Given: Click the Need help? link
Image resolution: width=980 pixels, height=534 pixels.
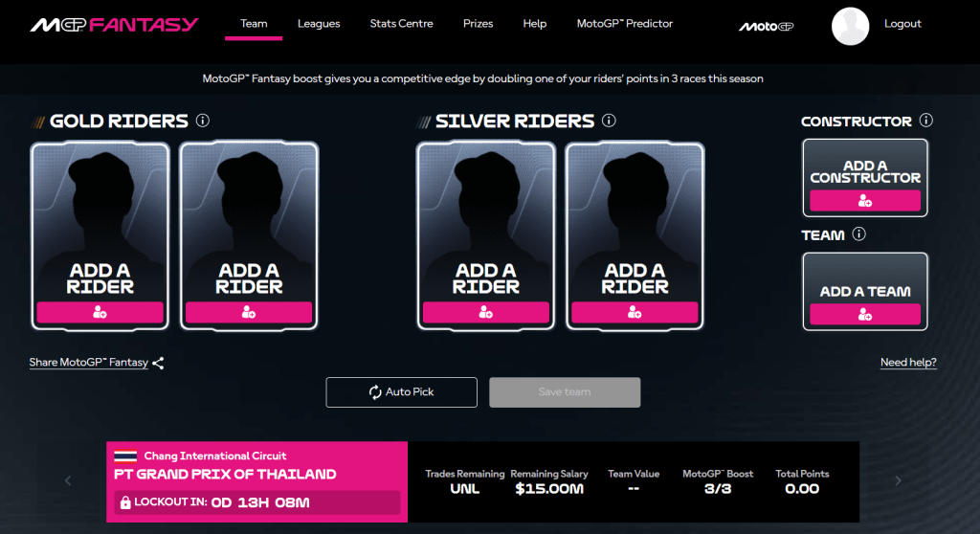Looking at the screenshot, I should (x=908, y=363).
